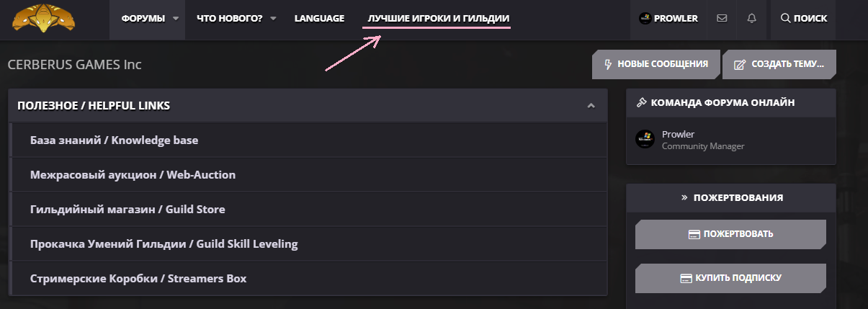Open Межрасовый аукцион / Web-Auction link
The image size is (868, 309).
pyautogui.click(x=133, y=174)
